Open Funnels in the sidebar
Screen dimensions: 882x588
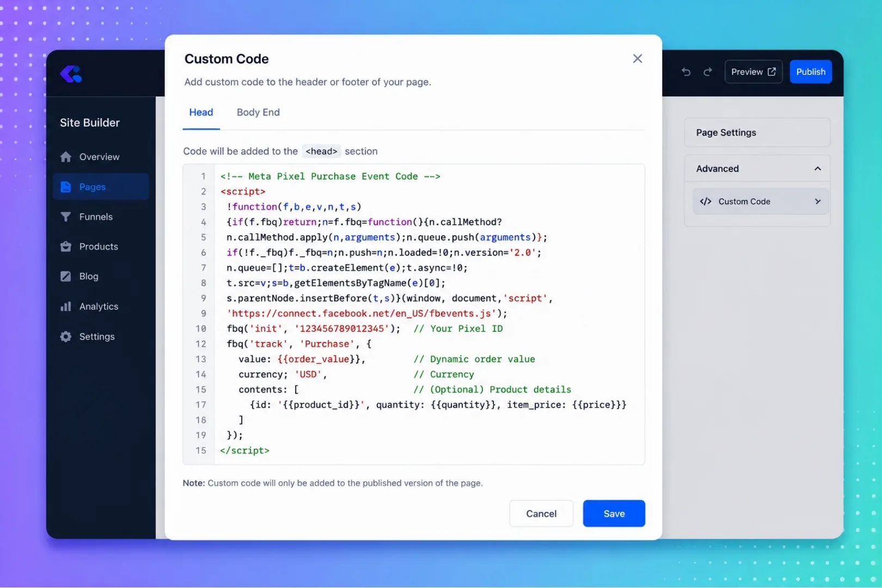101,217
